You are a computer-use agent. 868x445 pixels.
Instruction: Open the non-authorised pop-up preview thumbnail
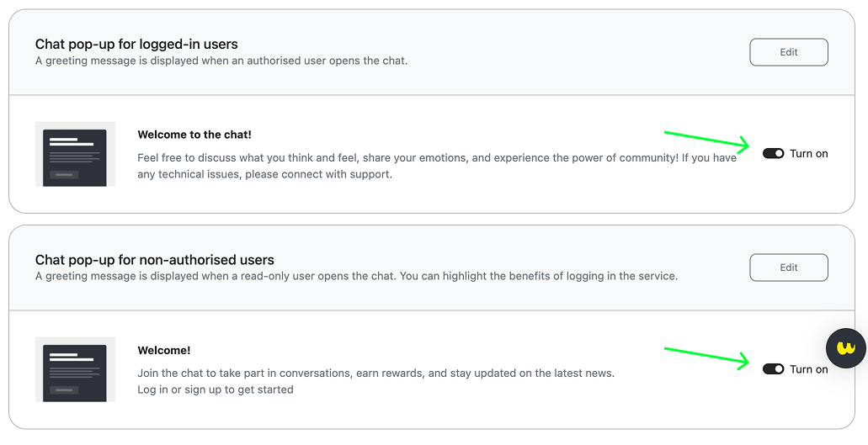point(75,369)
